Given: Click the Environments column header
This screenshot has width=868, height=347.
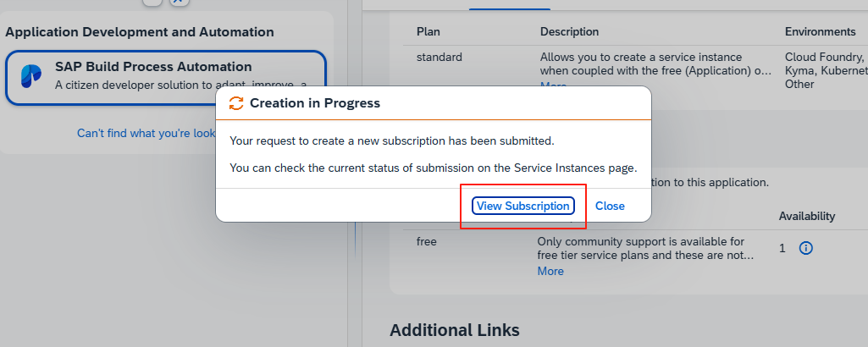Looking at the screenshot, I should pos(820,32).
